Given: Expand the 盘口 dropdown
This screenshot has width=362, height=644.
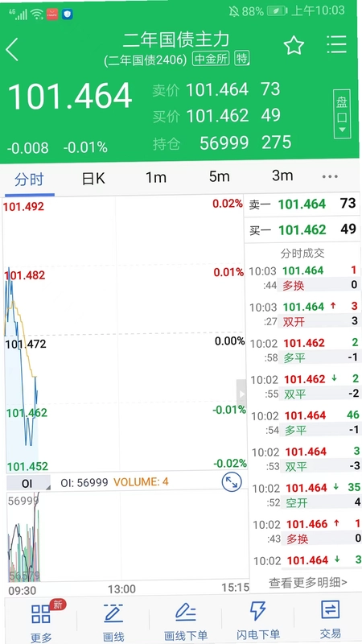Looking at the screenshot, I should click(342, 114).
